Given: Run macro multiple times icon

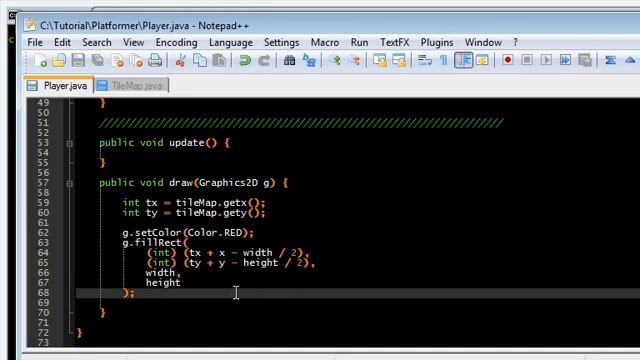Looking at the screenshot, I should point(565,60).
